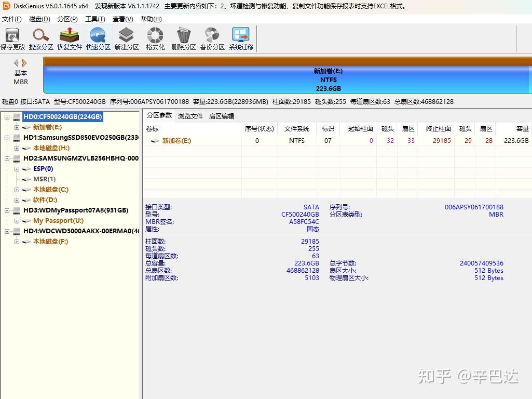Collapse the HD2:SAMSUNGMZVLB256HBHQ disk node
Image resolution: width=532 pixels, height=399 pixels.
tap(7, 158)
